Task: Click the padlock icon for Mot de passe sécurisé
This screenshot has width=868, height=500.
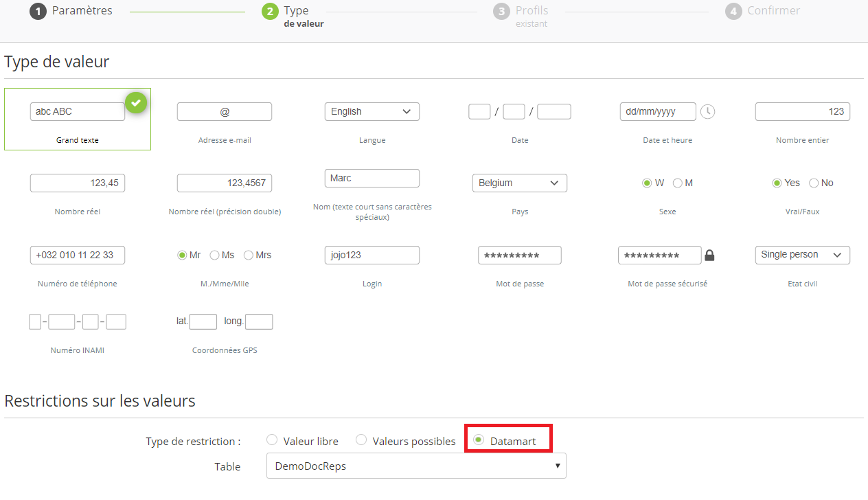Action: point(709,255)
